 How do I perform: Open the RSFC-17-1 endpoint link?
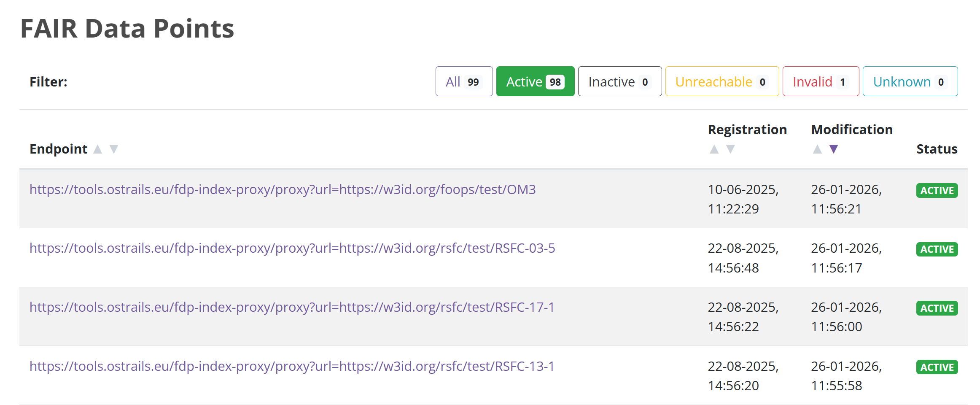(292, 307)
